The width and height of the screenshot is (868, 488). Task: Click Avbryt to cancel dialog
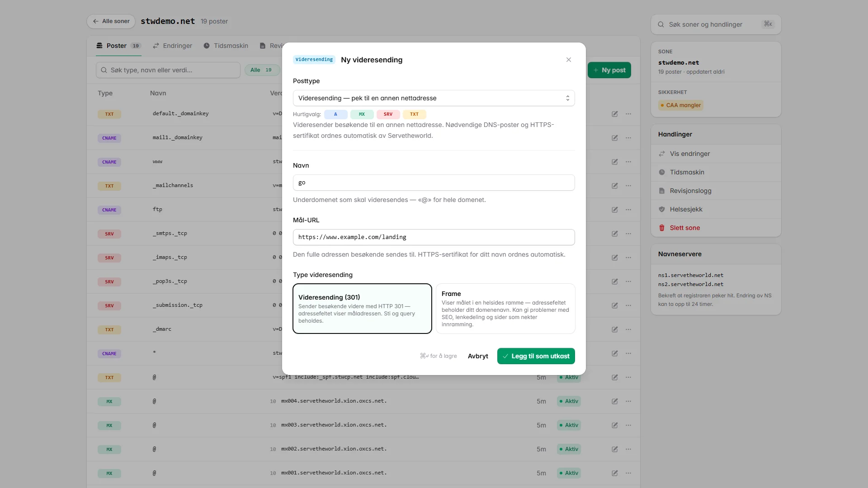point(478,356)
